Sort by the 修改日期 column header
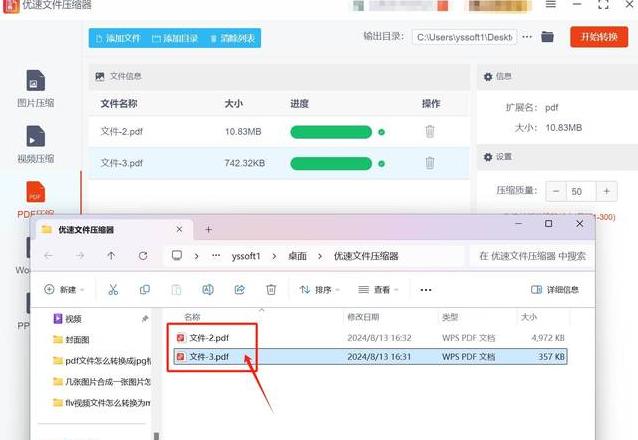The height and width of the screenshot is (440, 638). click(363, 317)
